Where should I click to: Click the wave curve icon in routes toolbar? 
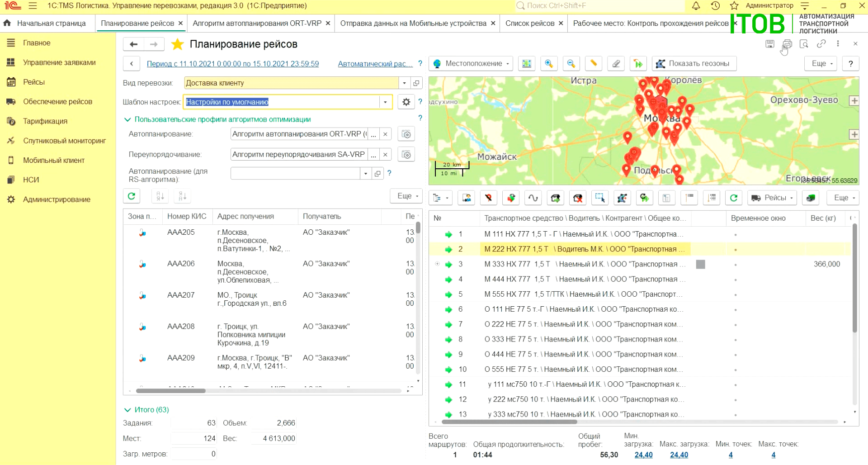(x=533, y=198)
